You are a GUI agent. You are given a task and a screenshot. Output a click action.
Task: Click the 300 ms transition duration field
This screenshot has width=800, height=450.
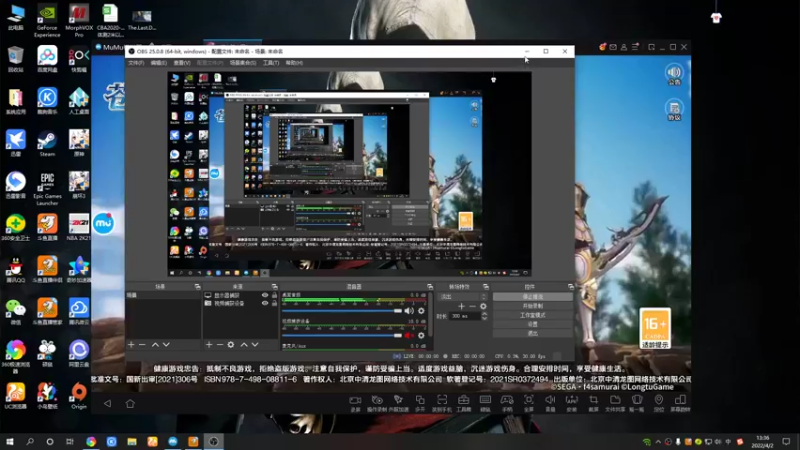465,316
